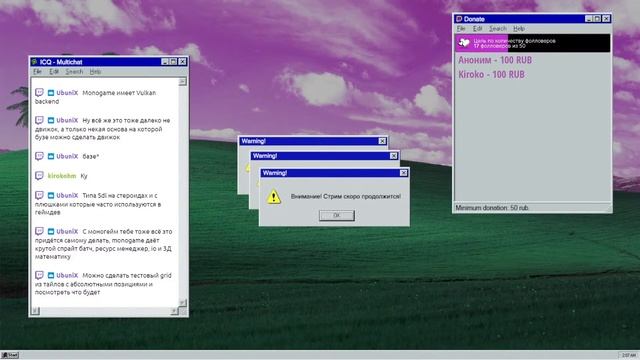The width and height of the screenshot is (640, 360).
Task: Open the Help menu in ICQ - Multichat
Action: pos(95,71)
